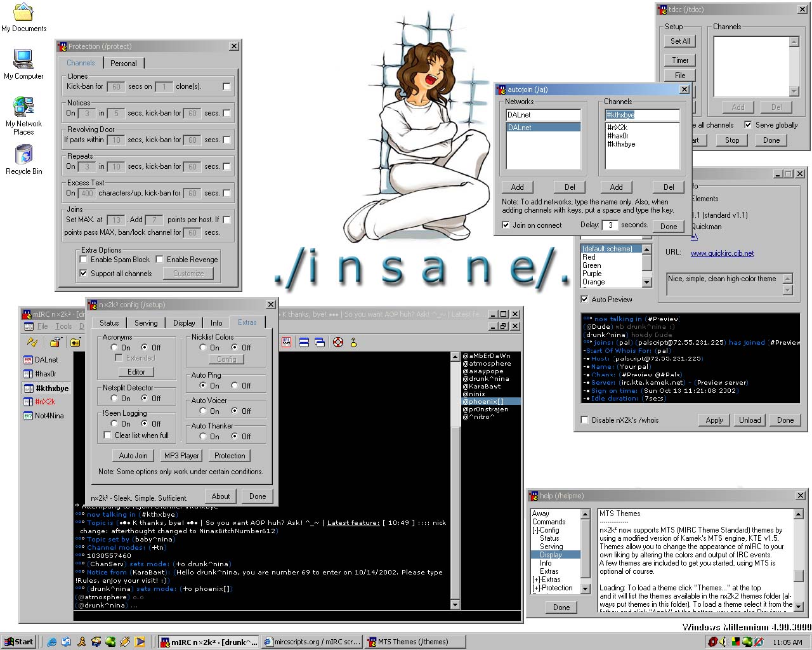Image resolution: width=812 pixels, height=650 pixels.
Task: Click the media player quick launch icon
Action: 140,642
